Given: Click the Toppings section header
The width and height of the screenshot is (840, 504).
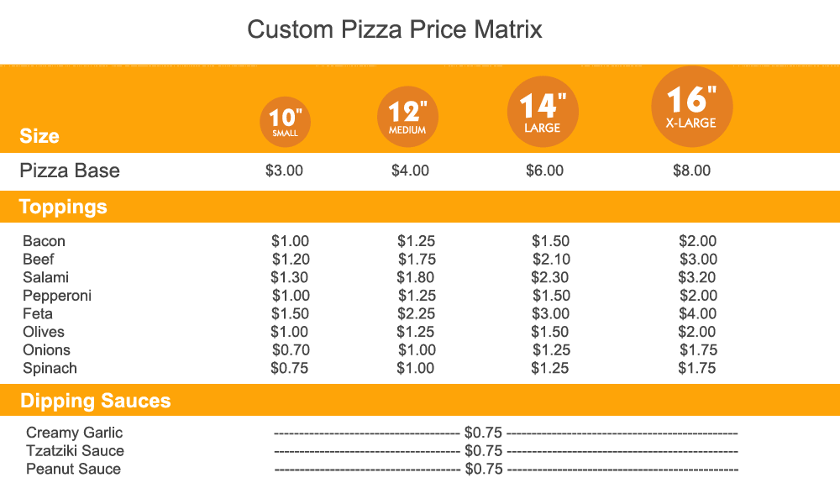Looking at the screenshot, I should point(63,207).
